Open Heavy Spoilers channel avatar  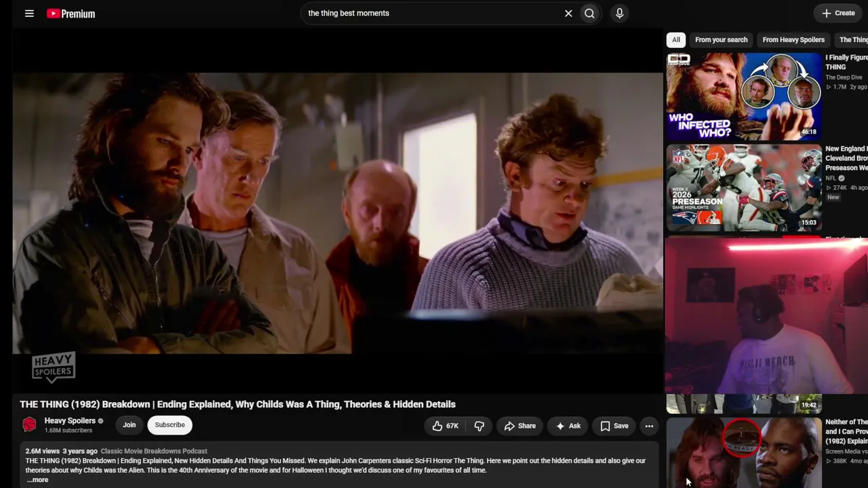pos(29,425)
